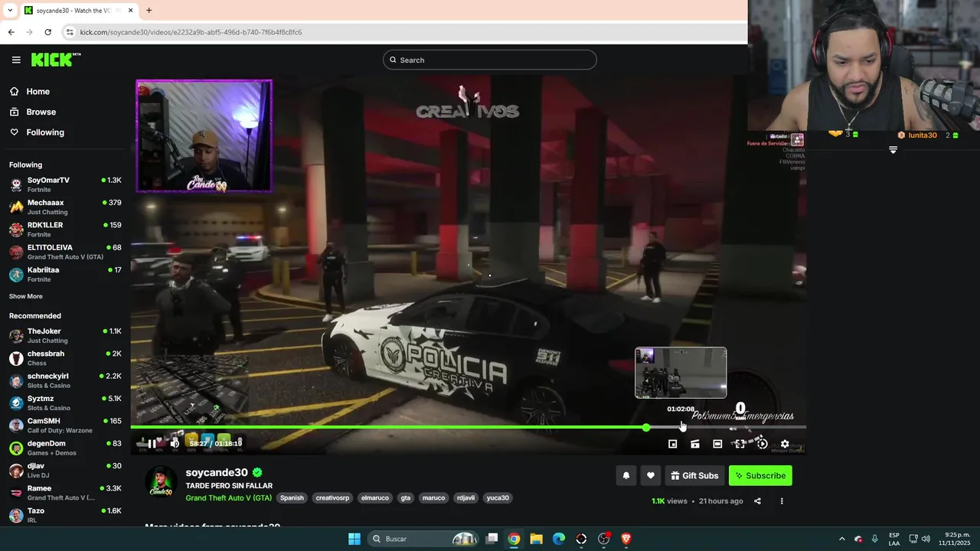
Task: Follow soycande30 with the heart button
Action: coord(650,476)
